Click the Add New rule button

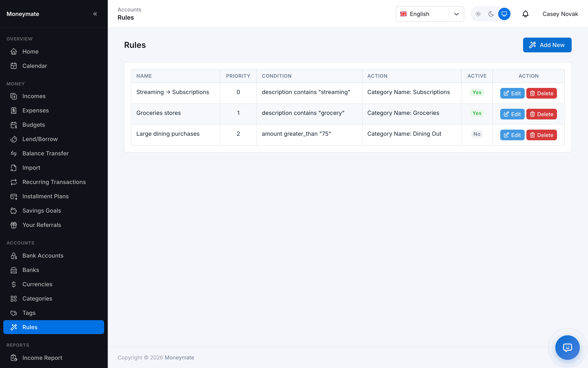(547, 45)
